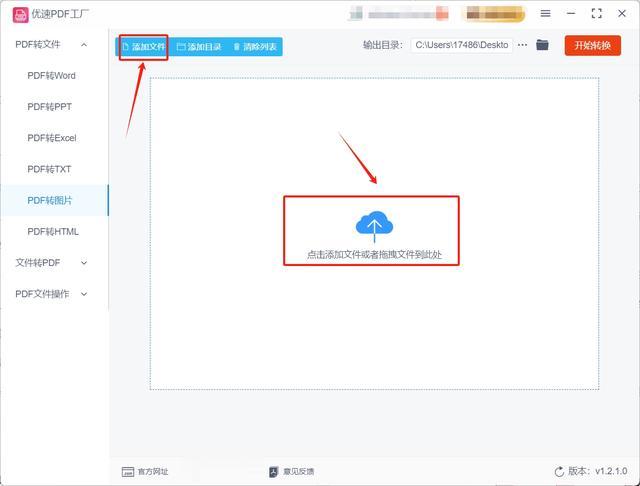Click the output directory path field
This screenshot has width=640, height=486.
[462, 45]
